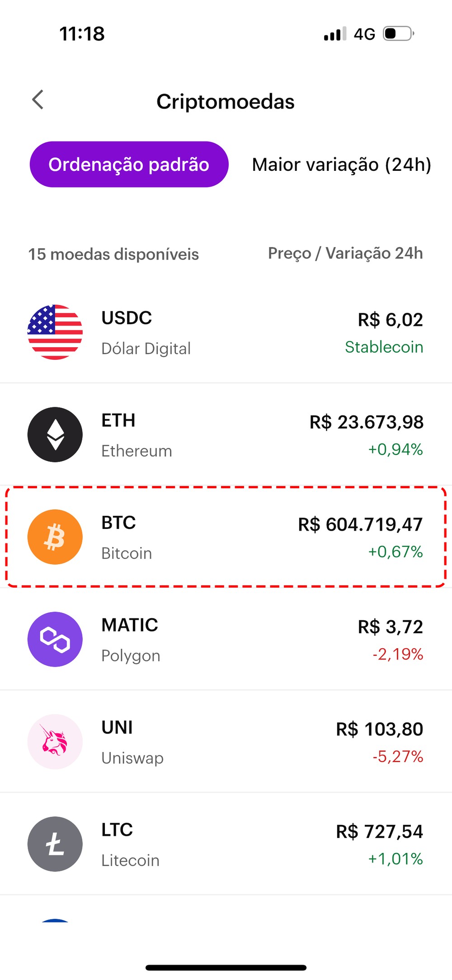Tap the USDC Dólar Digital name label
452x980 pixels.
click(x=146, y=349)
